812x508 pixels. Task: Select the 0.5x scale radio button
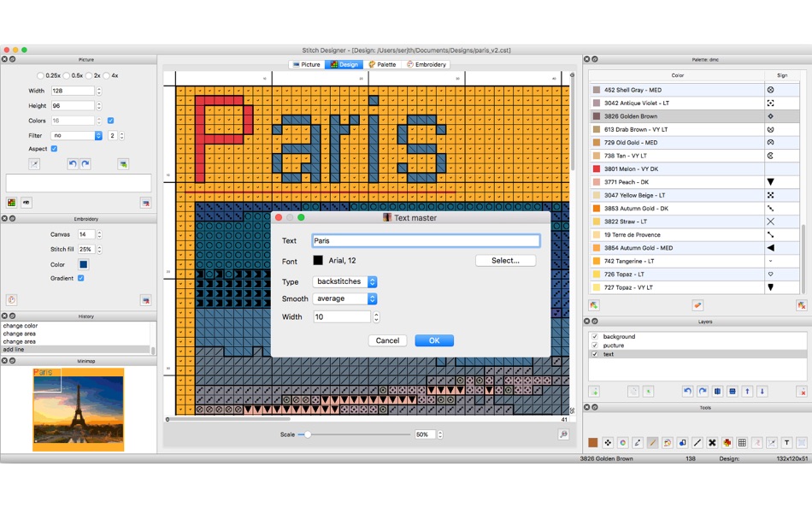pos(67,75)
